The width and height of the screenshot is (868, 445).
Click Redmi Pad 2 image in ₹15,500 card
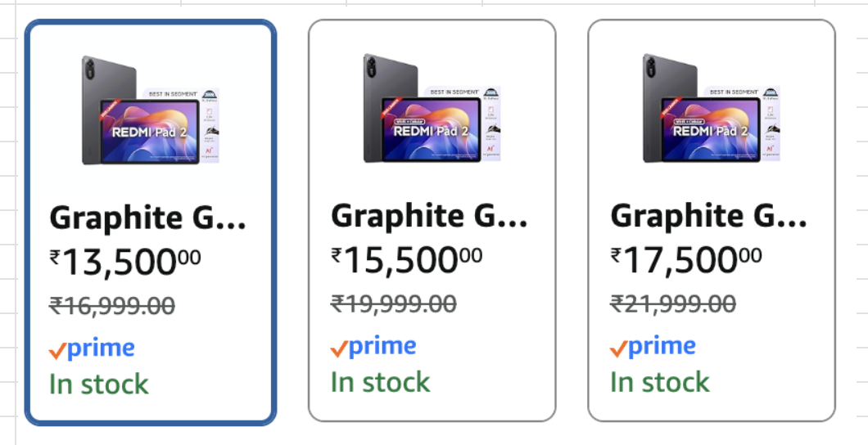pyautogui.click(x=432, y=109)
